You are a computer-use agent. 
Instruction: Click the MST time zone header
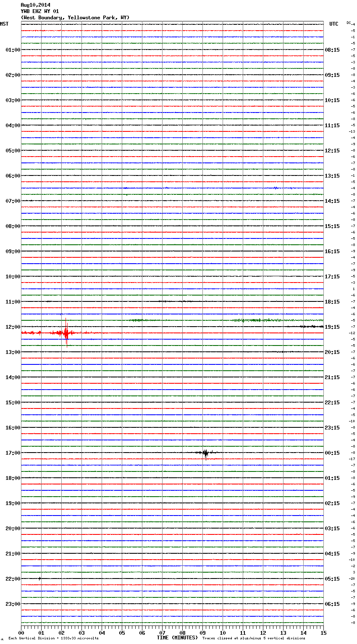click(4, 24)
